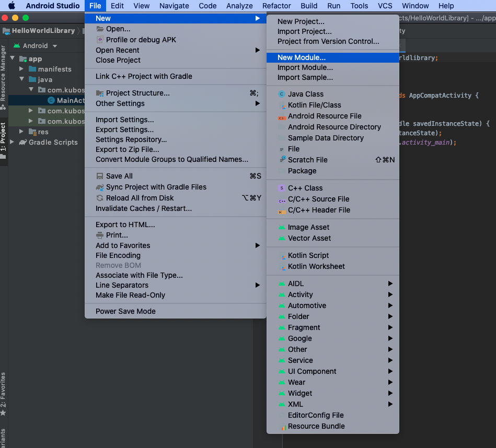The height and width of the screenshot is (448, 496).
Task: Open the Resource Manager side tab
Action: (x=3, y=77)
